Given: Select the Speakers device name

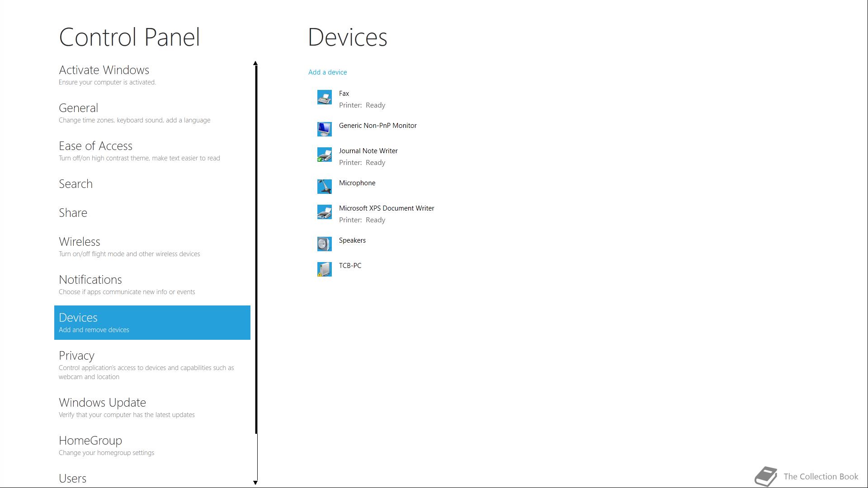Looking at the screenshot, I should pyautogui.click(x=352, y=240).
